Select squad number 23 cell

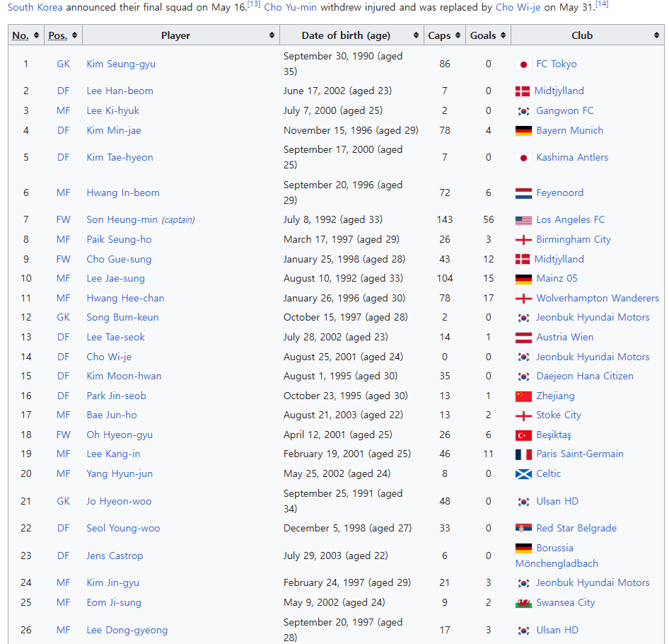tap(26, 556)
